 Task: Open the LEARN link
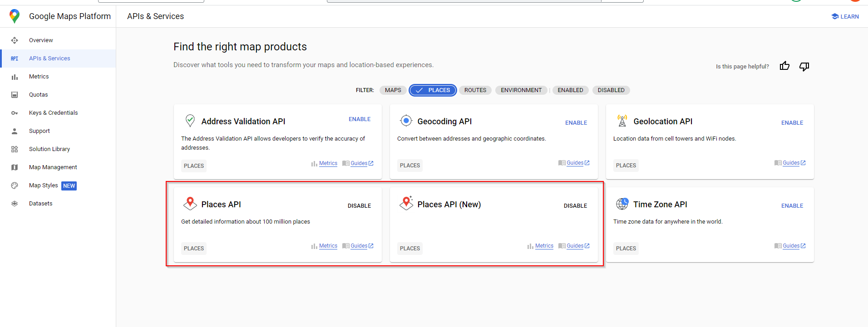pos(845,16)
